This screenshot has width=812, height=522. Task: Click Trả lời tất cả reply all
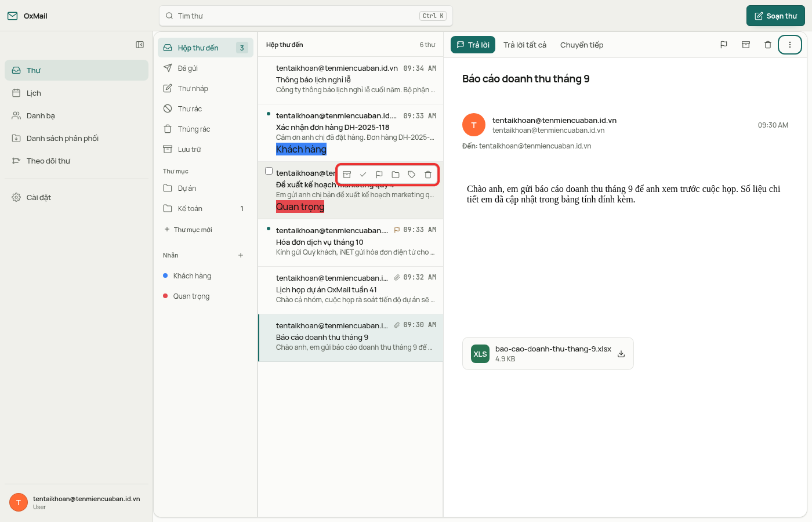pyautogui.click(x=525, y=45)
